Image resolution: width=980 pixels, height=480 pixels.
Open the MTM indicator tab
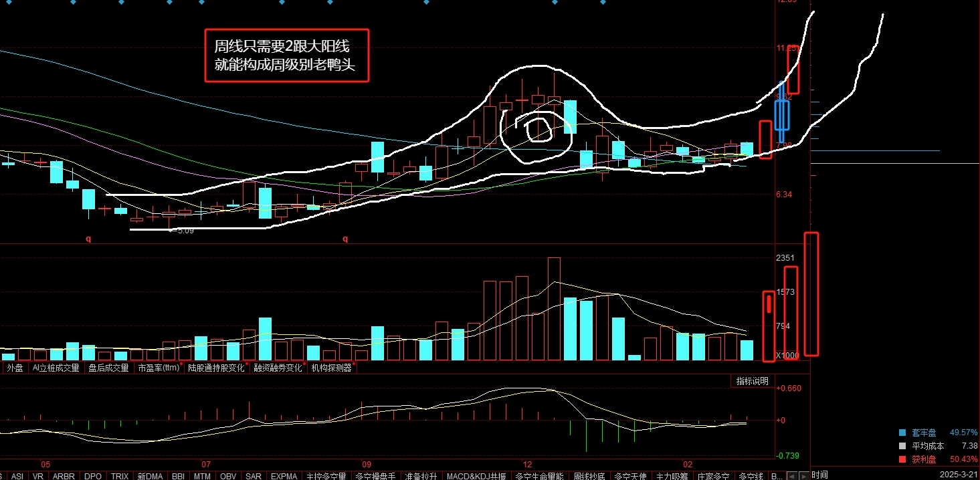202,476
